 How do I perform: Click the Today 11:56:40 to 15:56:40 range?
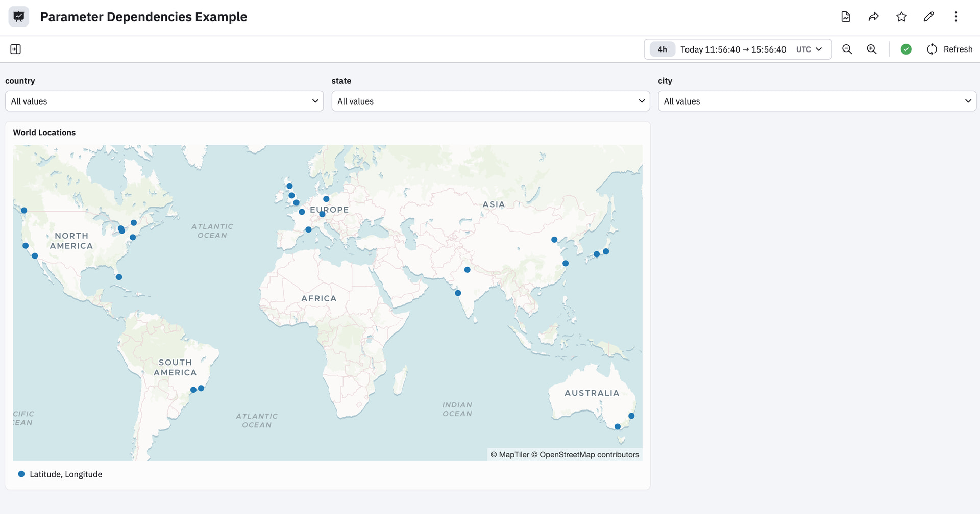tap(733, 49)
